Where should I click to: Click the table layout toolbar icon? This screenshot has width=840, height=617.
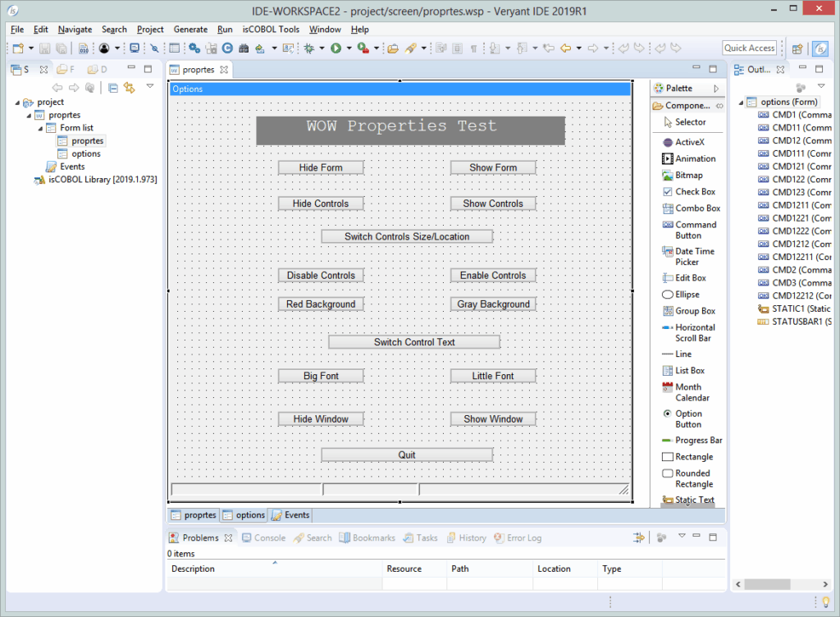174,48
